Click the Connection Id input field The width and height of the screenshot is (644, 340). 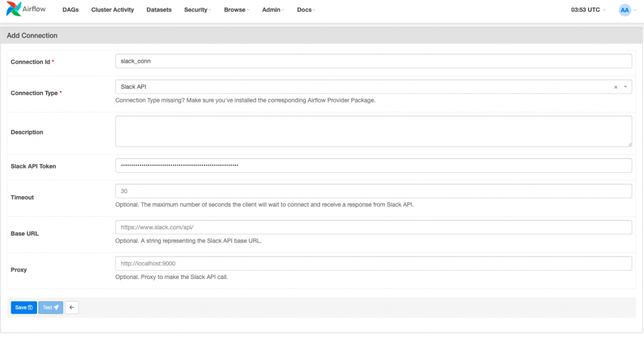point(374,61)
